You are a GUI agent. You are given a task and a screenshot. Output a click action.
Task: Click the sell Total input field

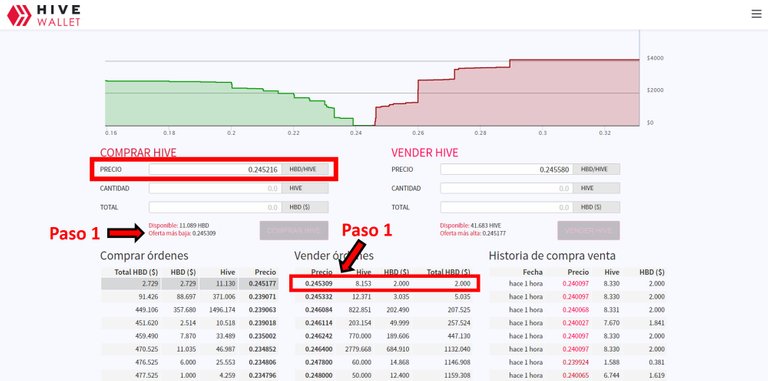pyautogui.click(x=506, y=207)
